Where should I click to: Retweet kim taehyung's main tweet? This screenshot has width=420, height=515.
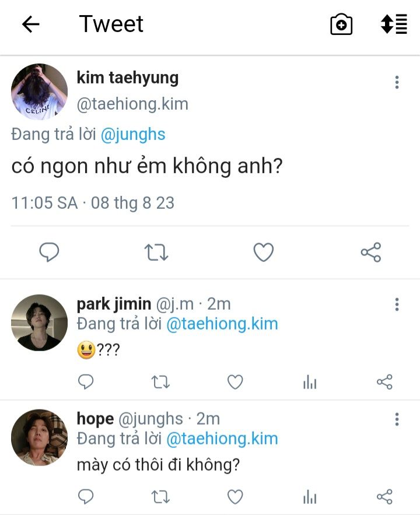pos(156,252)
